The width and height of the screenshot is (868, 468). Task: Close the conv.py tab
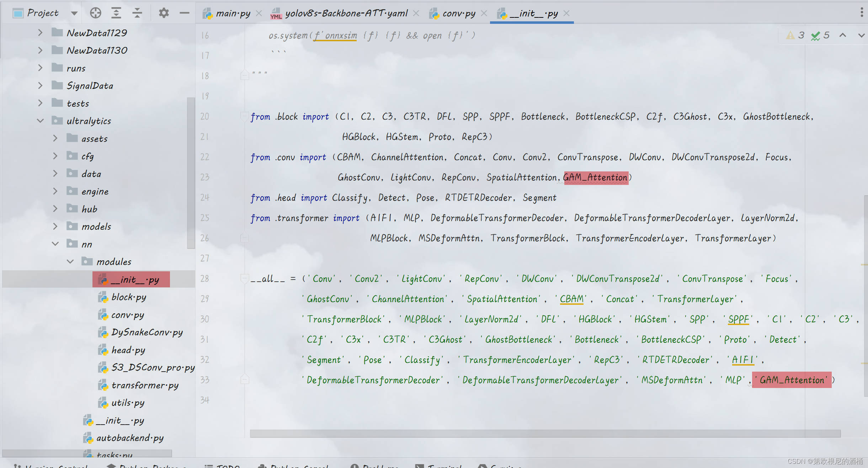tap(484, 14)
